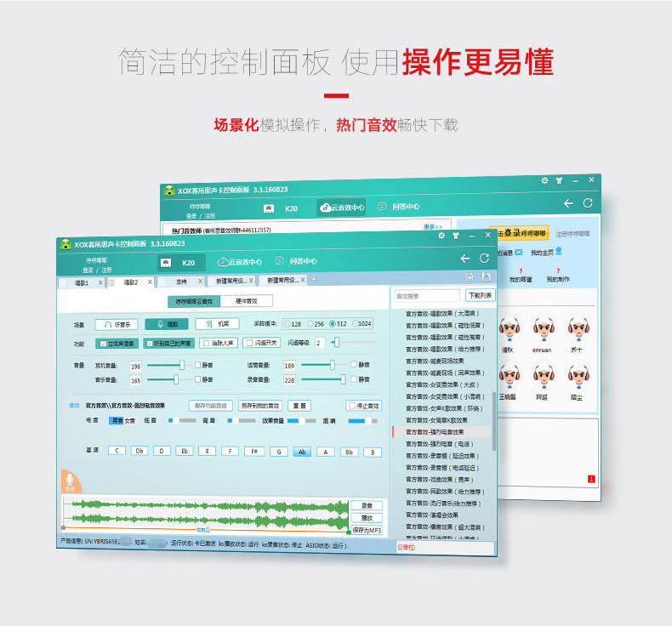Check the 停止音效 checkbox
The width and height of the screenshot is (672, 626).
coord(352,406)
